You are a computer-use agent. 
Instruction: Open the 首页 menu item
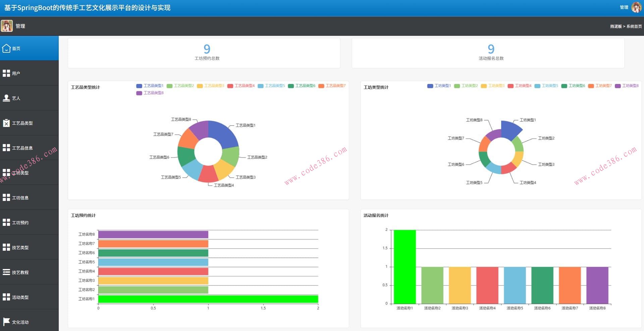(29, 48)
